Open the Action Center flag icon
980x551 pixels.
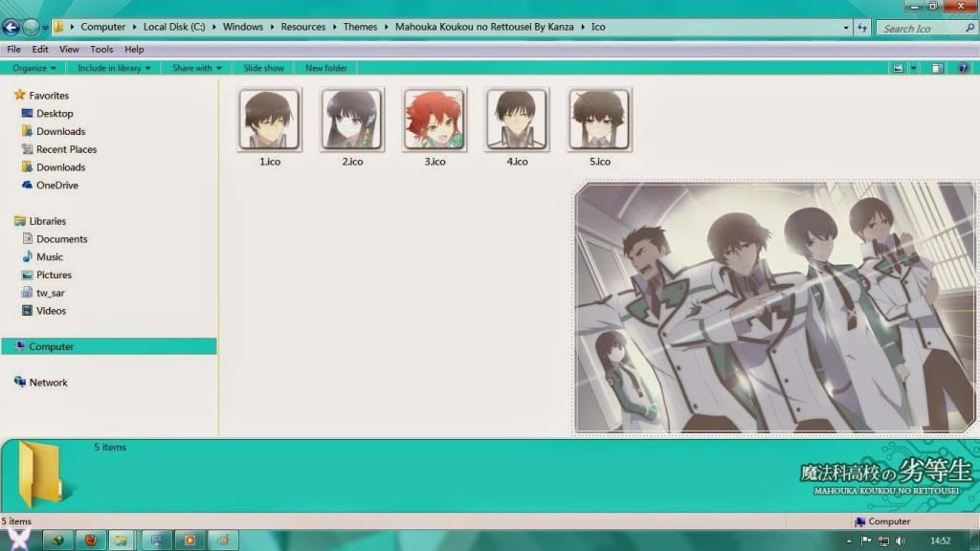coord(866,541)
